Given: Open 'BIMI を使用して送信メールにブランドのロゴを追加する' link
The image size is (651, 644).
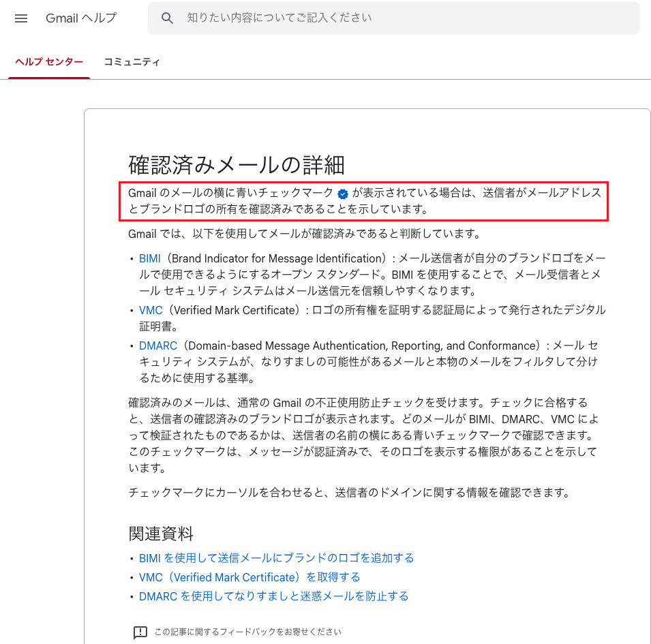Looking at the screenshot, I should [276, 558].
